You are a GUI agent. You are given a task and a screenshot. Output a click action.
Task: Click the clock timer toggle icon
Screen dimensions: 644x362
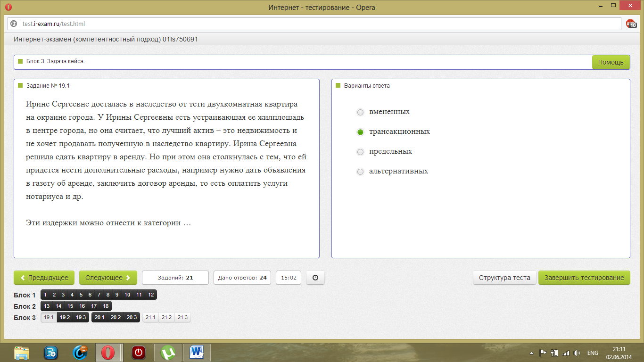click(315, 278)
